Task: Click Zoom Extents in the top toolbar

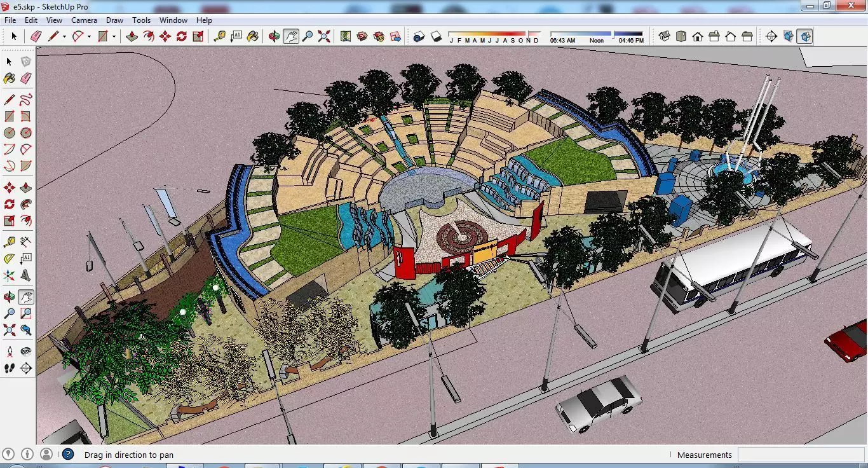Action: (324, 37)
